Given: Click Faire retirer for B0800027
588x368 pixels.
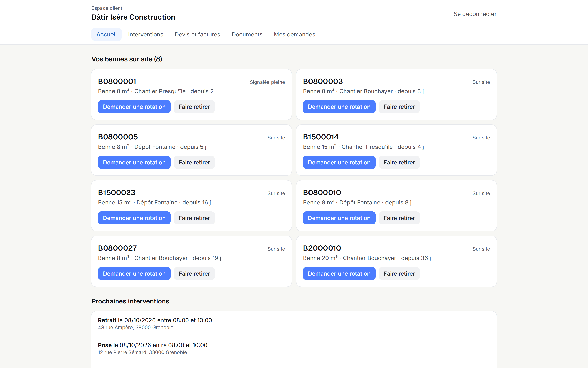Looking at the screenshot, I should pyautogui.click(x=194, y=274).
